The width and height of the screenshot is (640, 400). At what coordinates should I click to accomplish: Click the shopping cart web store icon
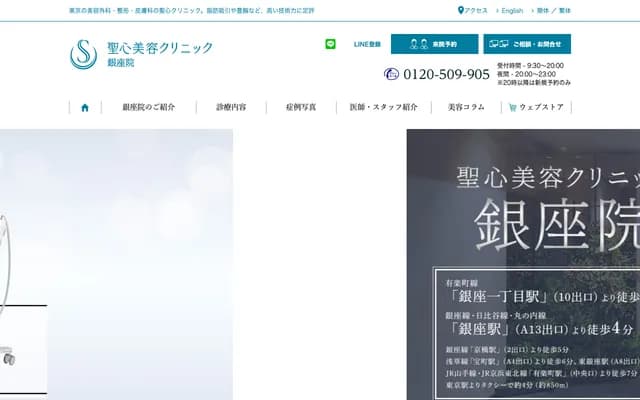click(x=513, y=107)
